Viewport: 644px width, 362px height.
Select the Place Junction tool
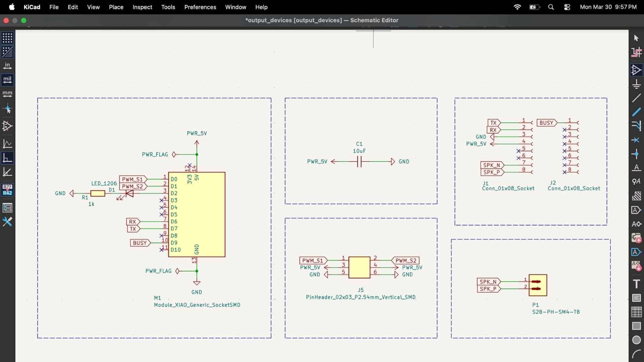tap(636, 154)
